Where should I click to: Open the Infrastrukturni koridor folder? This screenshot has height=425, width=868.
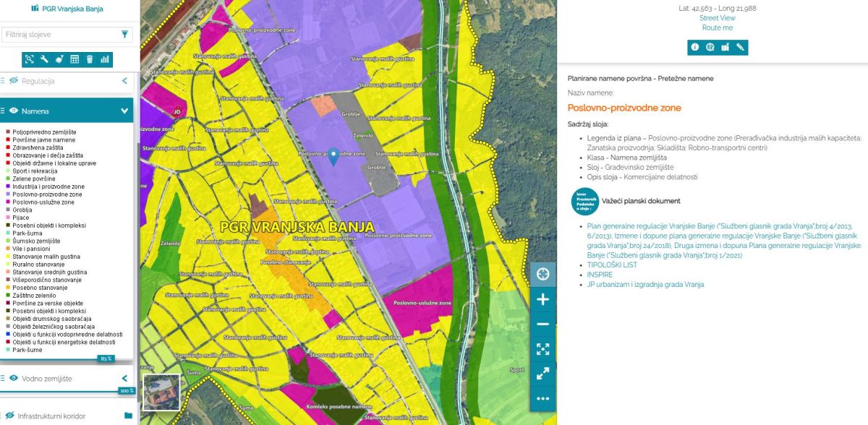pyautogui.click(x=128, y=416)
